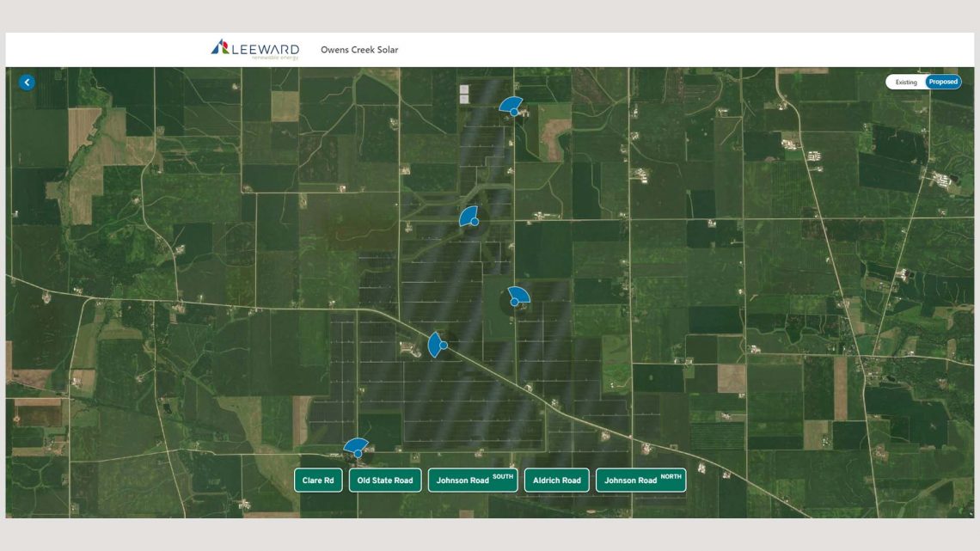Select the middle of the five viewpoint markers
The height and width of the screenshot is (551, 980).
pyautogui.click(x=518, y=296)
